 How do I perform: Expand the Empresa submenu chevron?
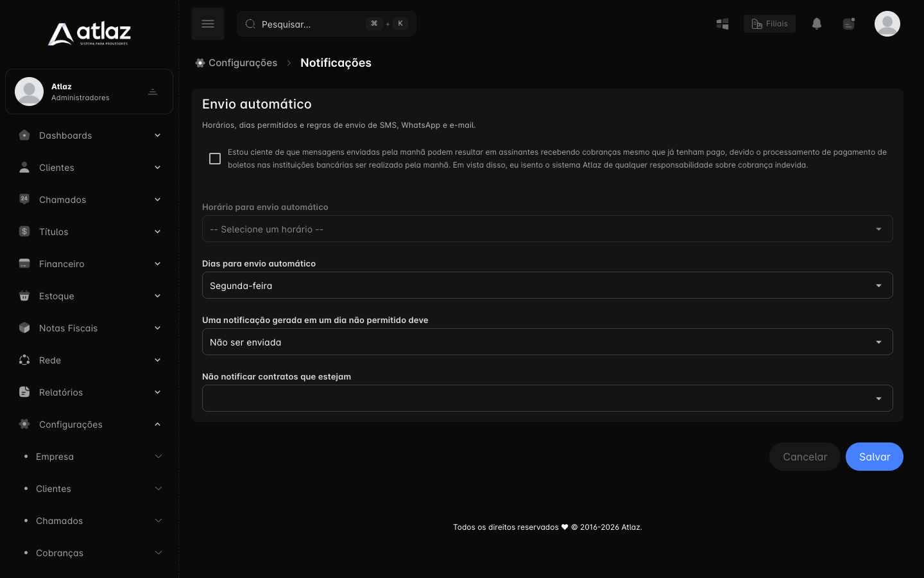158,456
